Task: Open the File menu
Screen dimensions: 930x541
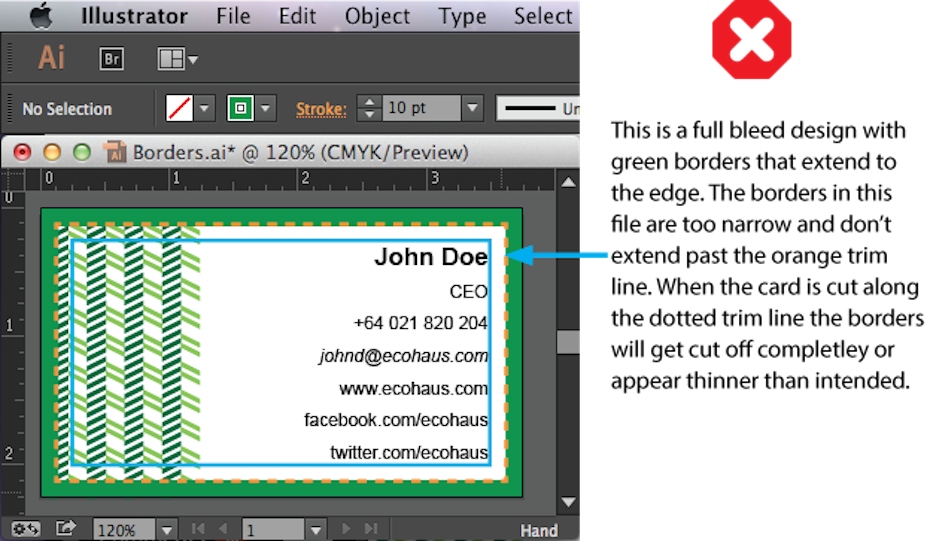Action: [x=233, y=16]
